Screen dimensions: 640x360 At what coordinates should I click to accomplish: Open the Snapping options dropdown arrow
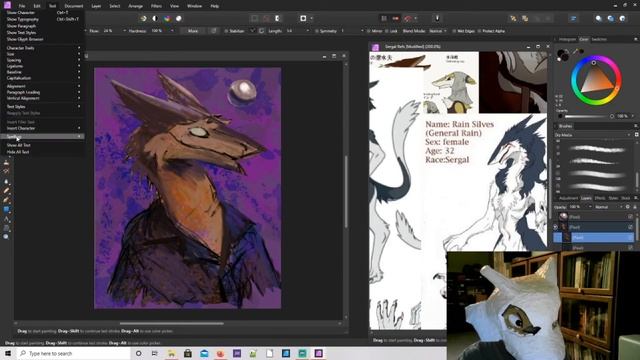point(416,18)
